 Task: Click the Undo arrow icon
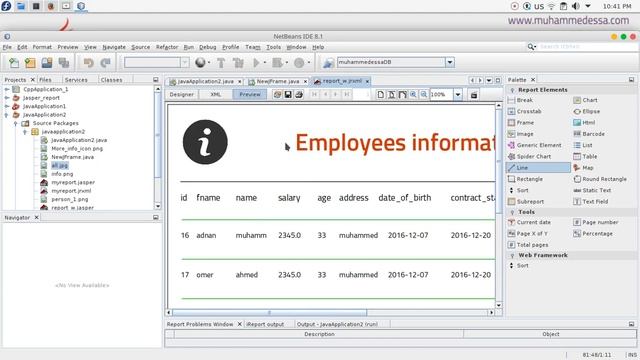tap(88, 62)
